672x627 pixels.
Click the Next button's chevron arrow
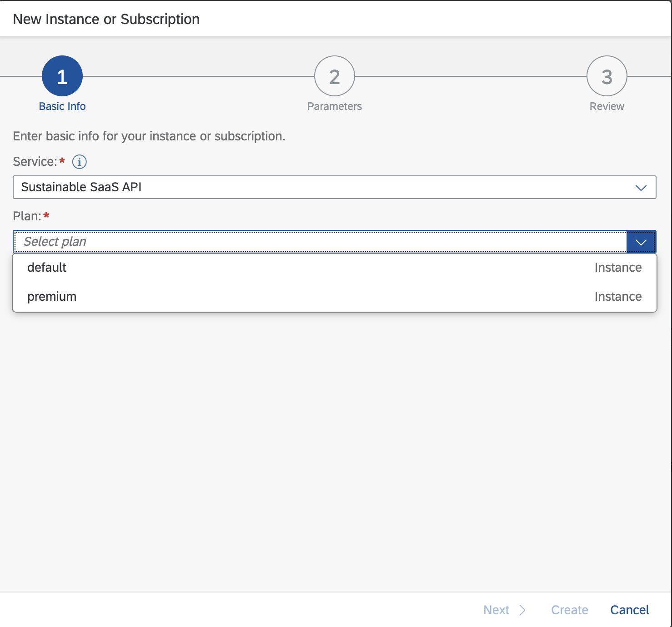[522, 610]
